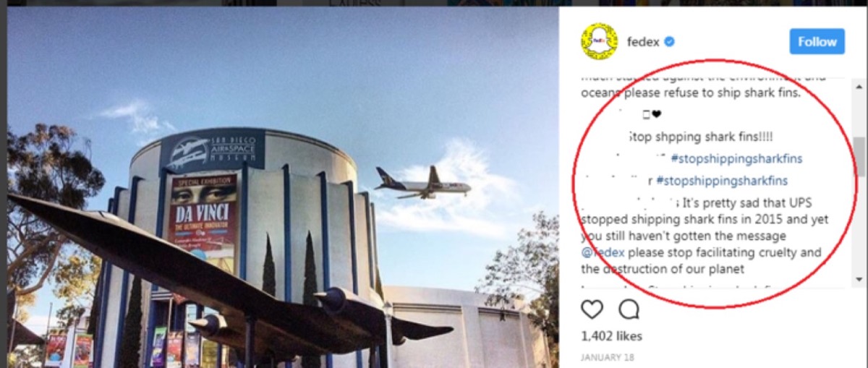Image resolution: width=868 pixels, height=368 pixels.
Task: Click the Da Vinci exhibition banner
Action: 203,222
